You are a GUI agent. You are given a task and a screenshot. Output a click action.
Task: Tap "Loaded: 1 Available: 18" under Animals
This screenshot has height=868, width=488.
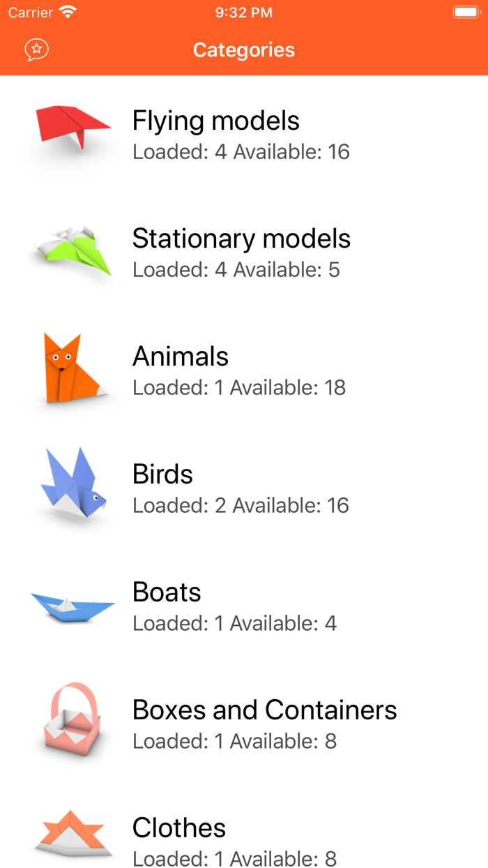coord(239,388)
